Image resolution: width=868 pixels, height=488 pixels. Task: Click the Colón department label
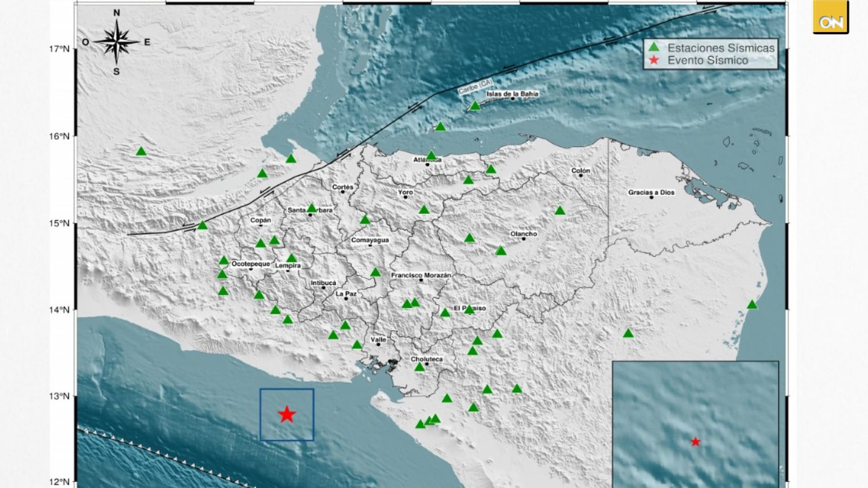click(x=581, y=171)
